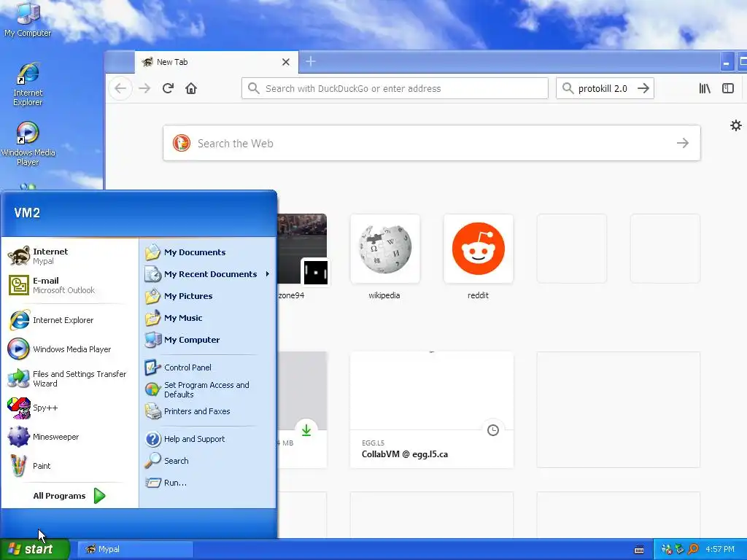The height and width of the screenshot is (560, 747).
Task: Click browser Back button
Action: pos(120,88)
